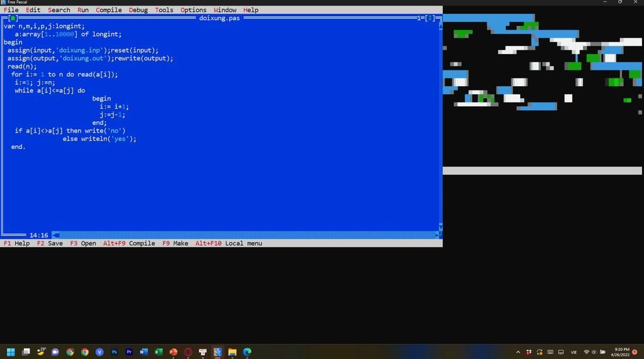Open the first Chrome taskbar icon with profile badge

coord(70,352)
